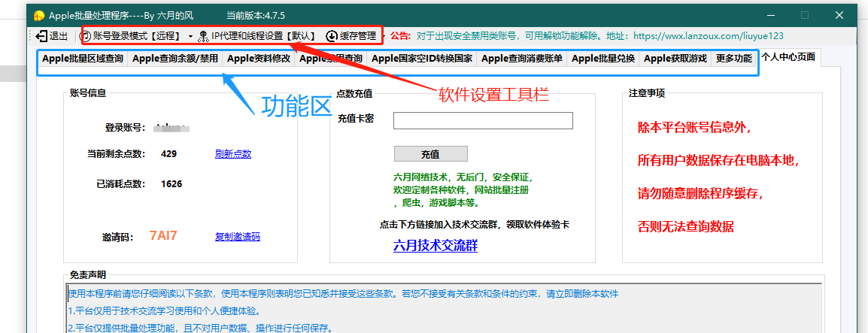Switch to Apple批量区域查询 tab
868x333 pixels.
pyautogui.click(x=83, y=59)
